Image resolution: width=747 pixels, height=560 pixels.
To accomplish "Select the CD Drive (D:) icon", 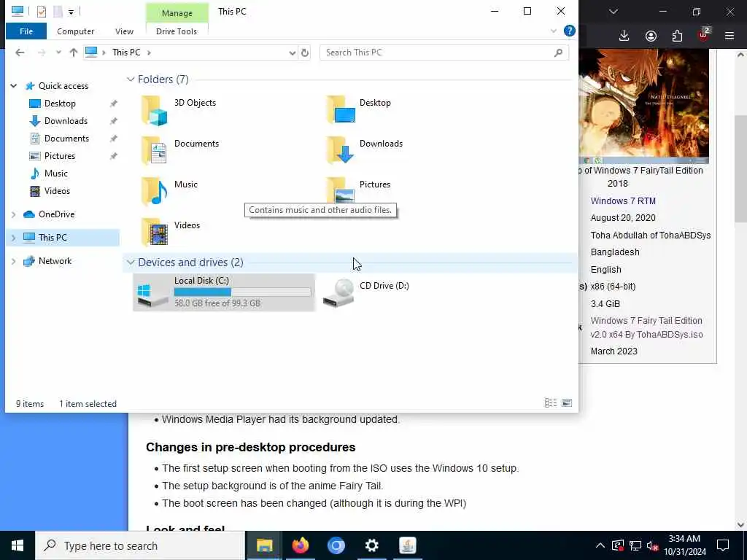I will [366, 292].
